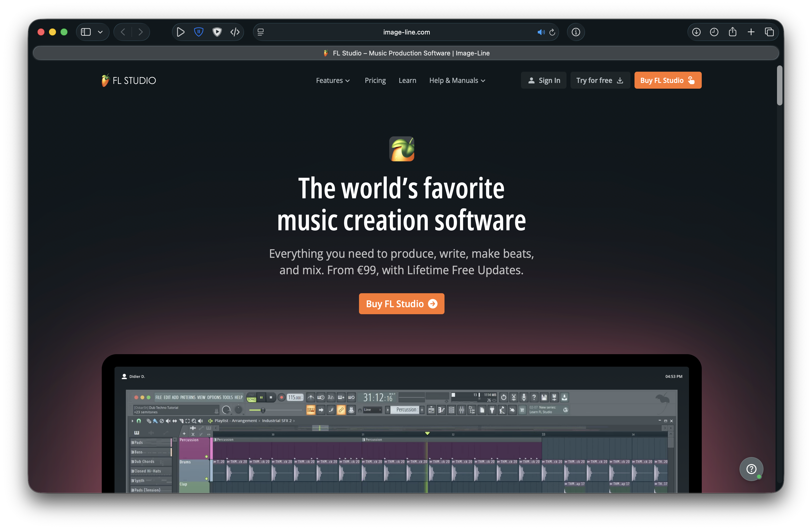Show the Safari tab overview
Image resolution: width=812 pixels, height=530 pixels.
pyautogui.click(x=769, y=32)
